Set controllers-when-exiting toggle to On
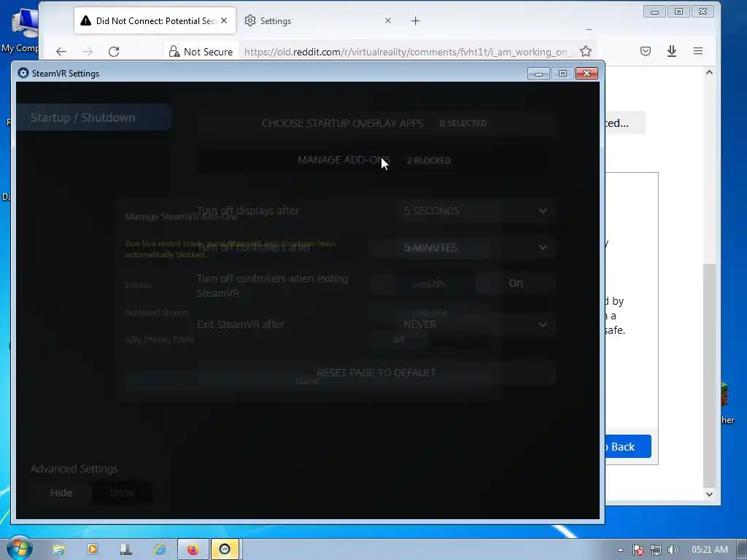 [x=516, y=284]
